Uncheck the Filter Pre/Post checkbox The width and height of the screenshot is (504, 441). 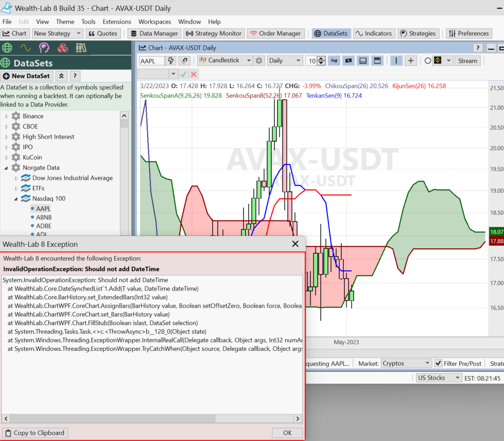tap(438, 363)
